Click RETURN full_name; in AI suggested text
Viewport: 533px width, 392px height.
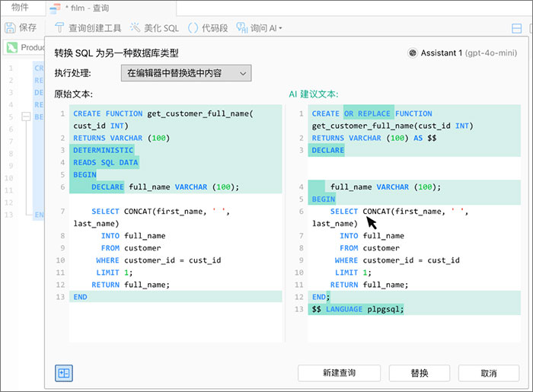pyautogui.click(x=369, y=285)
